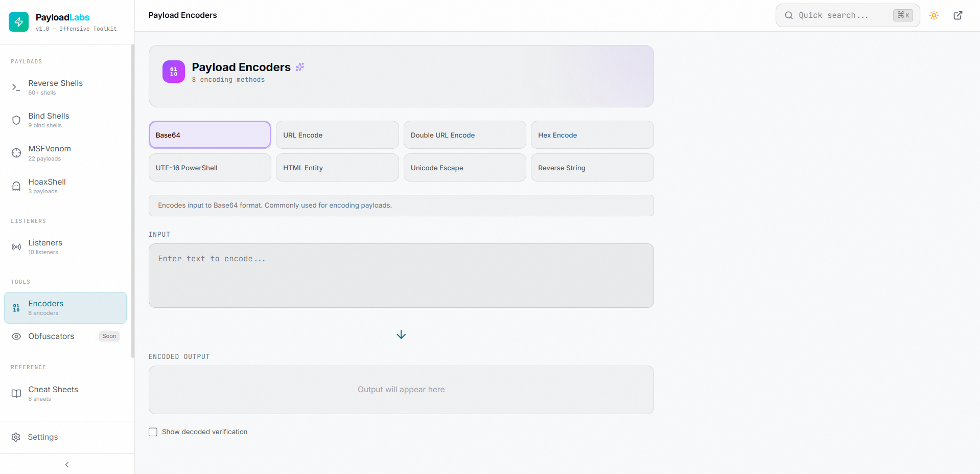Click the Bind Shells shield icon
Image resolution: width=980 pixels, height=474 pixels.
pos(16,120)
